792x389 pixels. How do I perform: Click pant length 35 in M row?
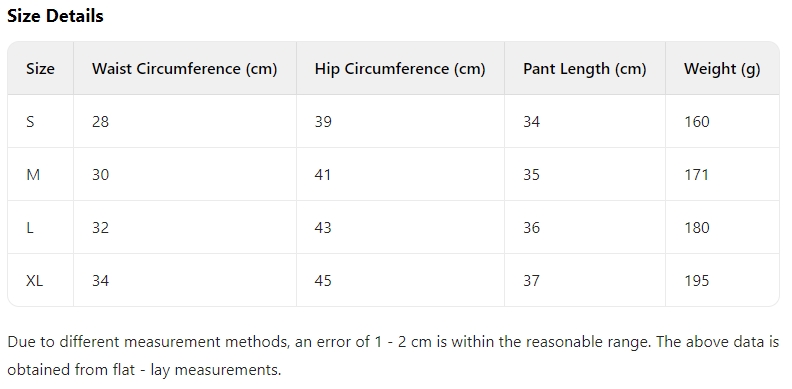pos(531,175)
